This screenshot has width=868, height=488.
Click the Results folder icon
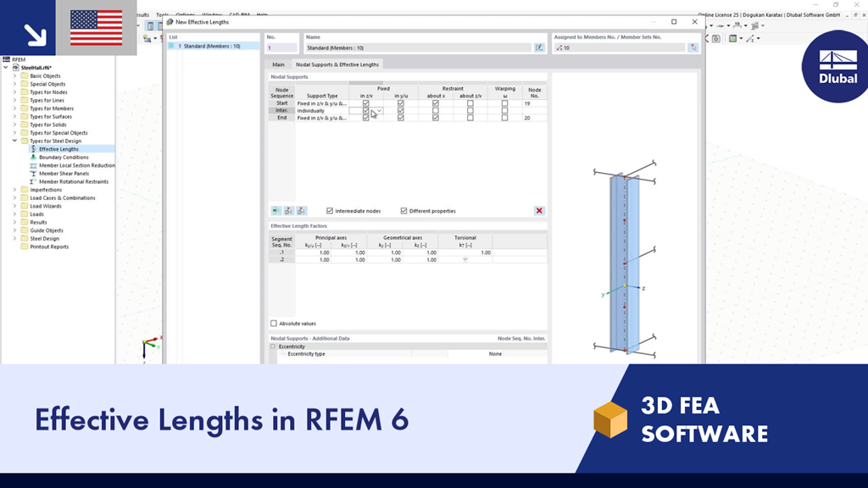[x=25, y=223]
